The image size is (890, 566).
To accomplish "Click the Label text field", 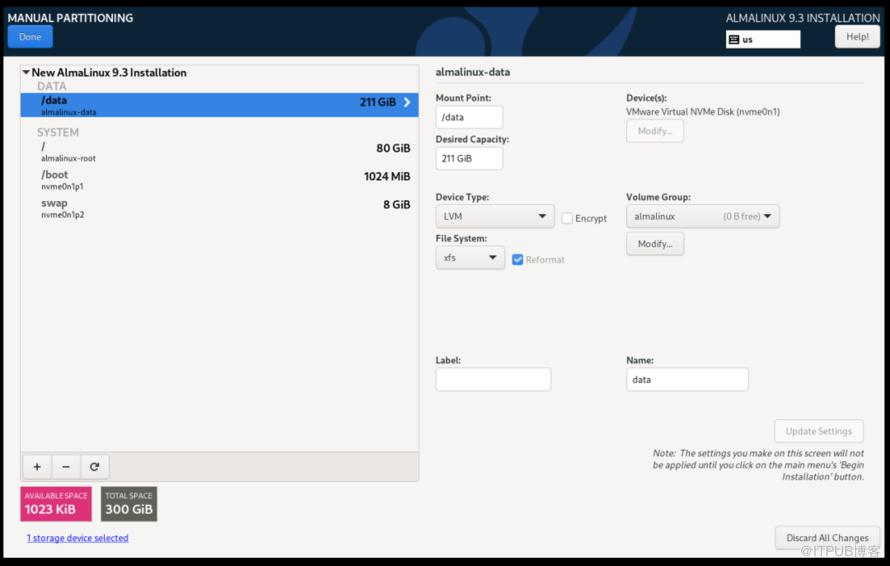I will [493, 380].
